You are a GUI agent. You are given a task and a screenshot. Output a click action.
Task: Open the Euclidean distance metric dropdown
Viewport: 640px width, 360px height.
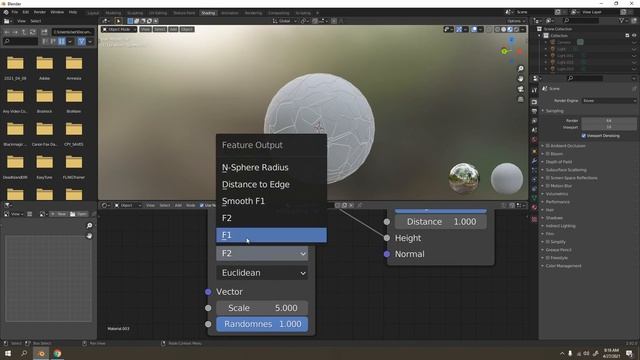262,273
